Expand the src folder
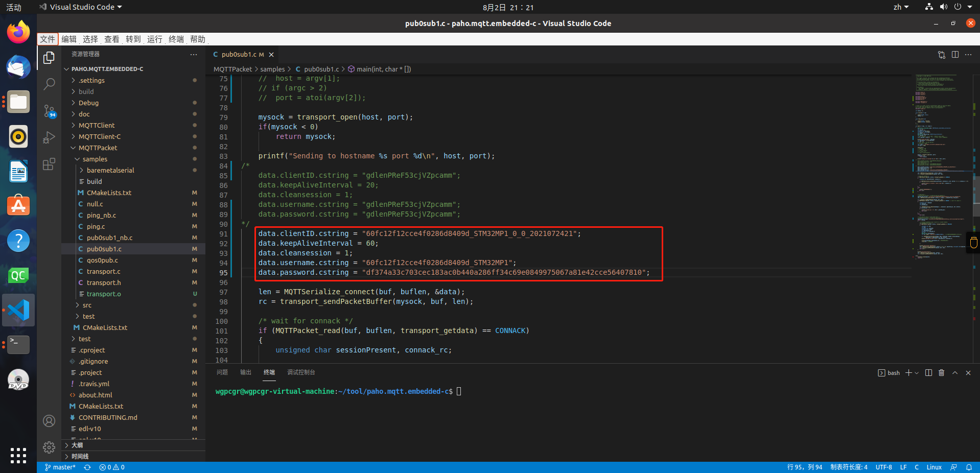The height and width of the screenshot is (473, 980). 133,305
